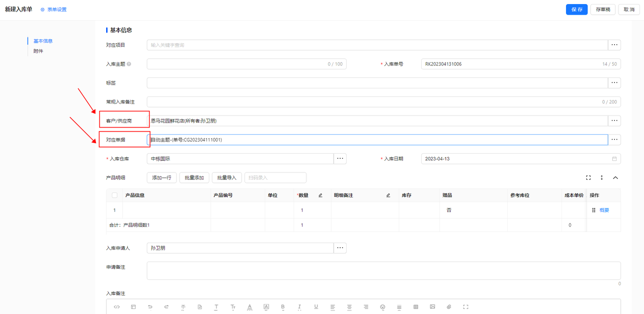Collapse the 产品明细 section chevron
644x314 pixels.
point(615,177)
